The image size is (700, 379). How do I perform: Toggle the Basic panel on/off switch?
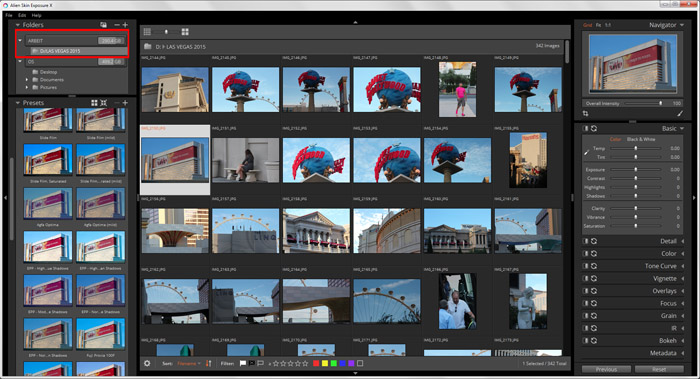pos(585,129)
